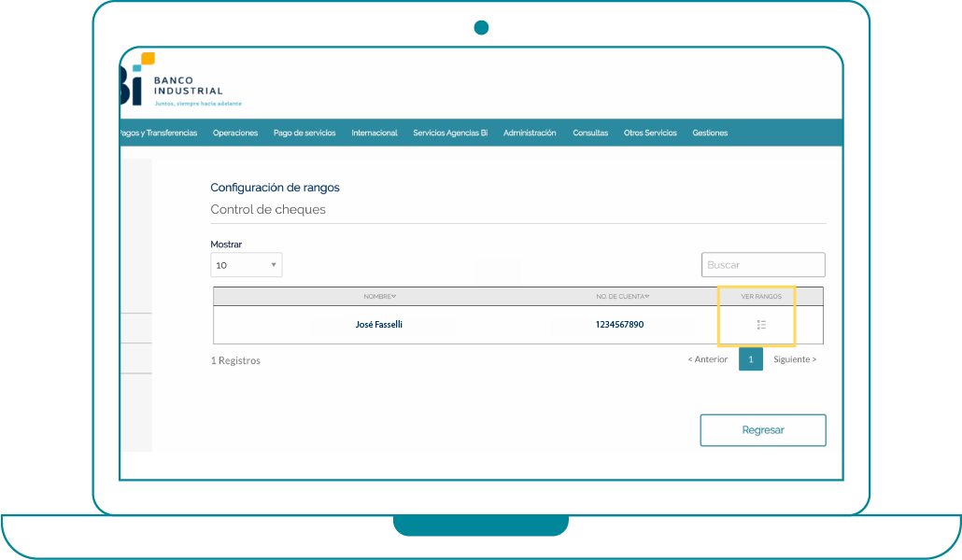Open the Administración menu

click(530, 133)
